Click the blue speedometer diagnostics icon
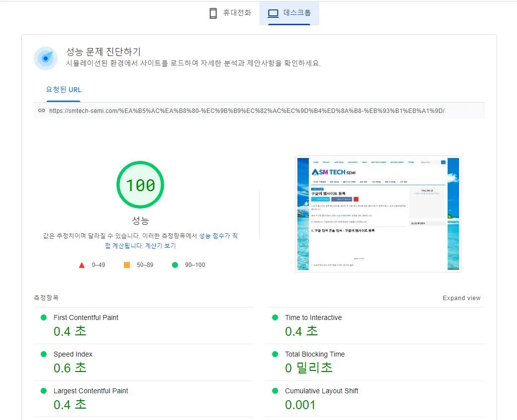517x420 pixels. pos(46,58)
